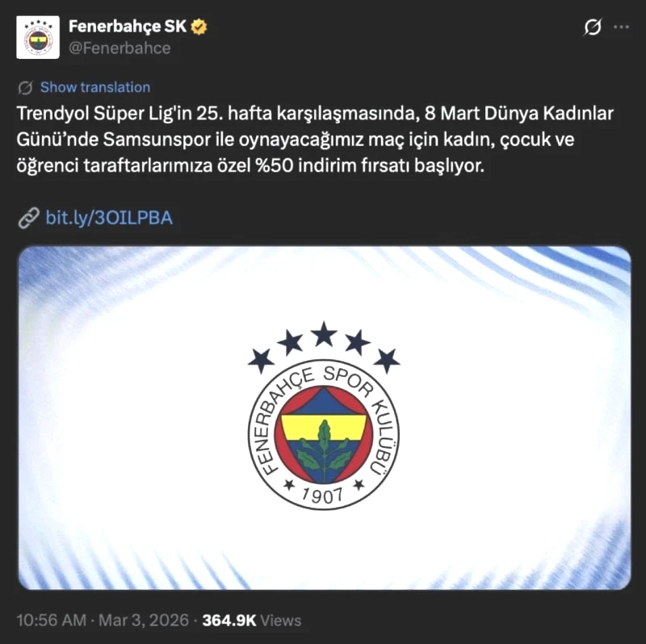Show translation of the tweet
The width and height of the screenshot is (646, 644).
(95, 87)
